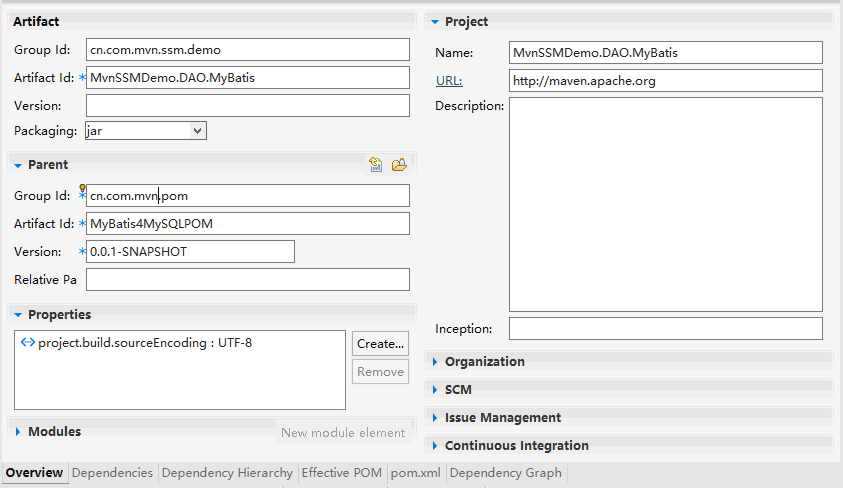This screenshot has width=843, height=488.
Task: Collapse the Project section
Action: pos(435,22)
